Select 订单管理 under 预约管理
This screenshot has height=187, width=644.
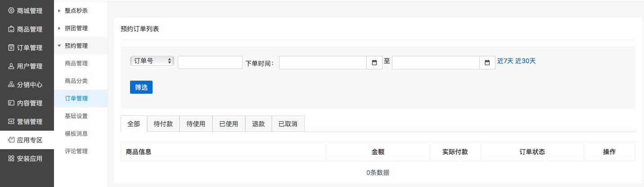point(81,98)
